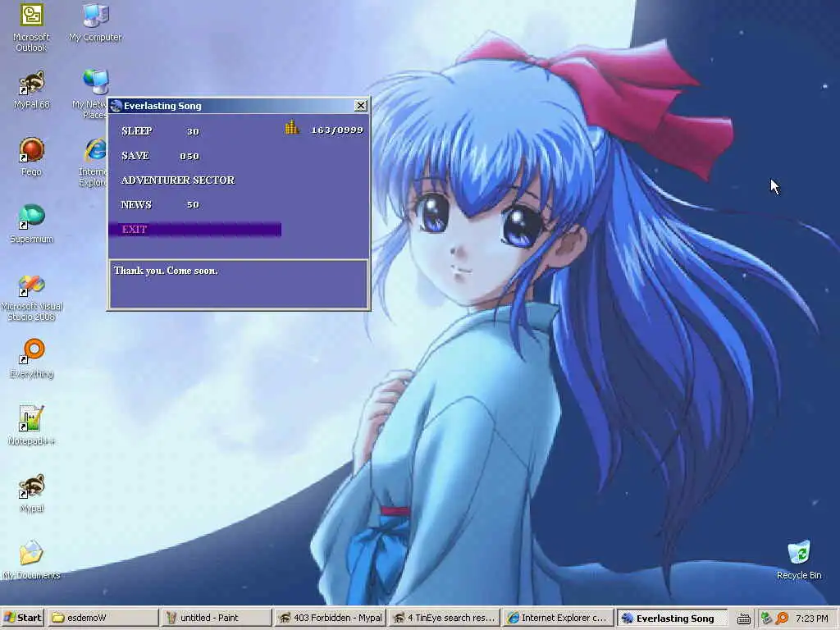Click the SAVE price value 050
840x630 pixels.
[x=189, y=156]
